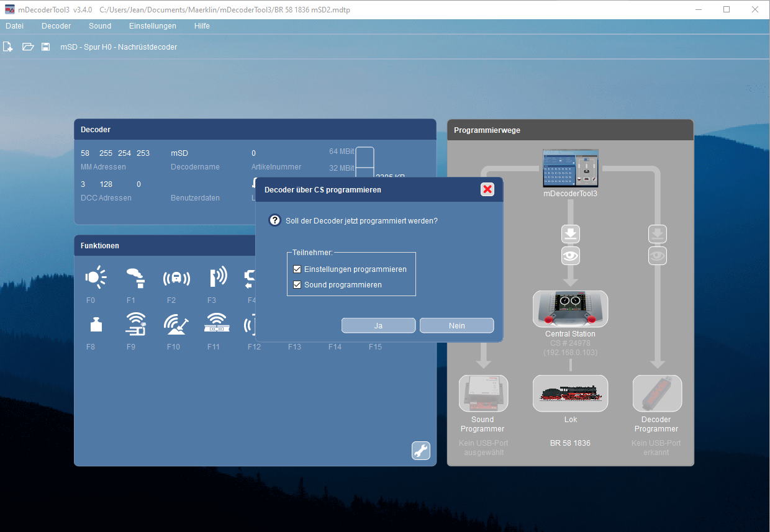Screen dimensions: 770x532
Task: Click the CS # 24978 label
Action: click(570, 343)
